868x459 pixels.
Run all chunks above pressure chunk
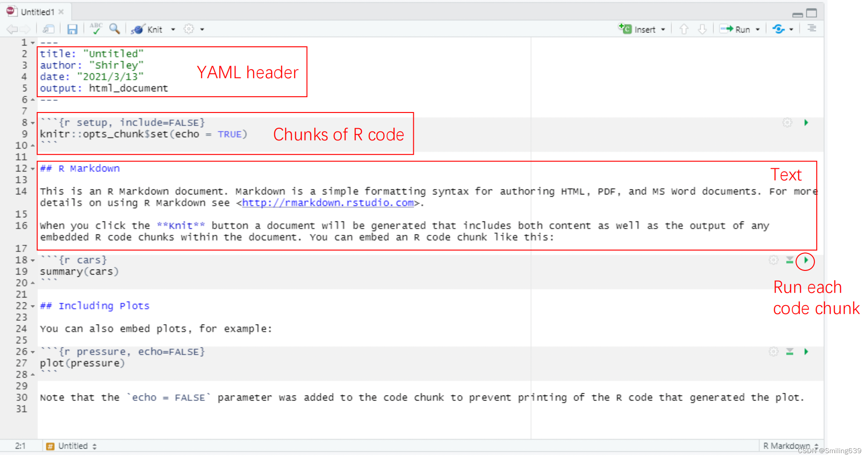(x=790, y=351)
